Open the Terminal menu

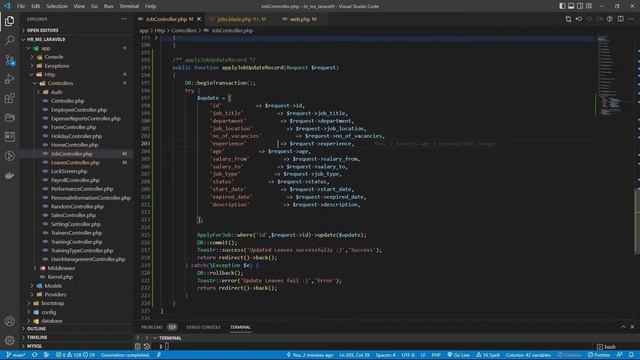coord(129,6)
